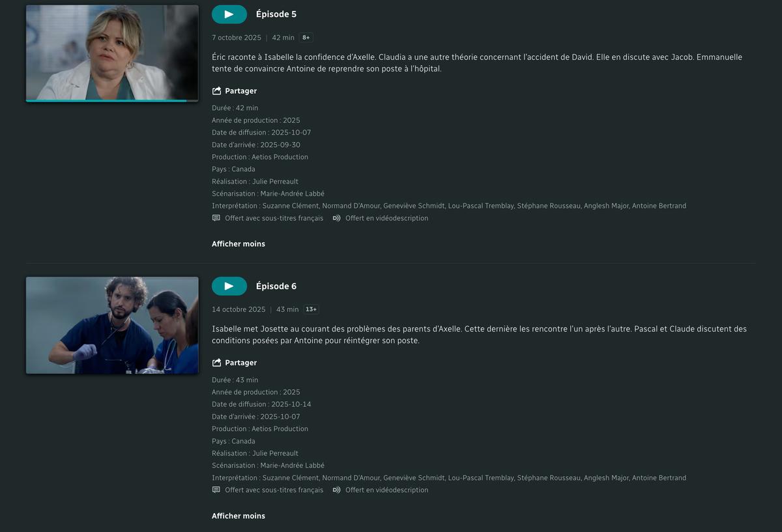Click 'Offert en vidéodescription' text for Épisode 6
Image resolution: width=782 pixels, height=532 pixels.
click(x=387, y=490)
